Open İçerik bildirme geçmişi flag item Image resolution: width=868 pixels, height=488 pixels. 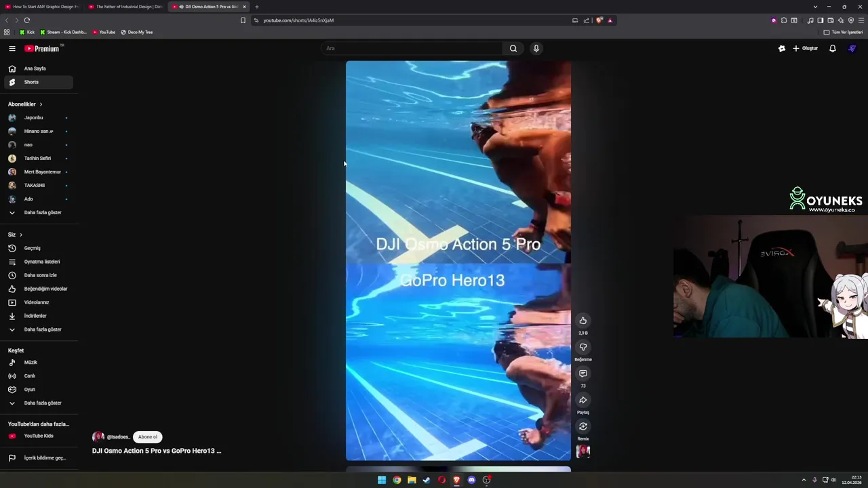39,458
